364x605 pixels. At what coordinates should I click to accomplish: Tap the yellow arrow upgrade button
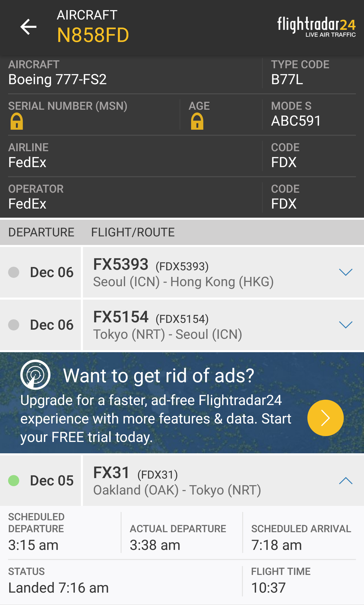pyautogui.click(x=325, y=418)
